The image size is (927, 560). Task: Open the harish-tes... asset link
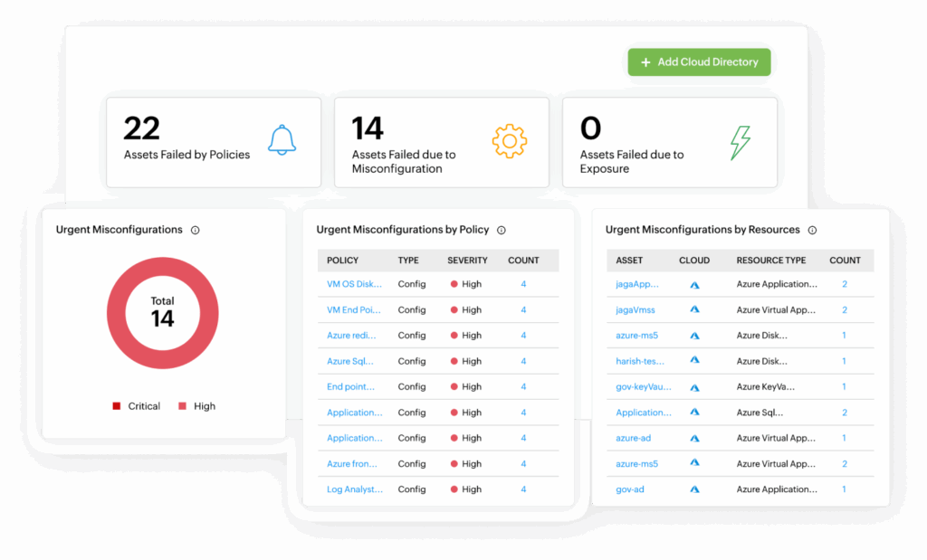point(640,361)
